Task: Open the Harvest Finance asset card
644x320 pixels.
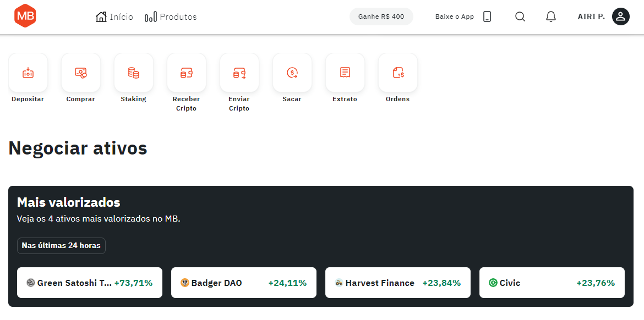Action: (x=397, y=283)
